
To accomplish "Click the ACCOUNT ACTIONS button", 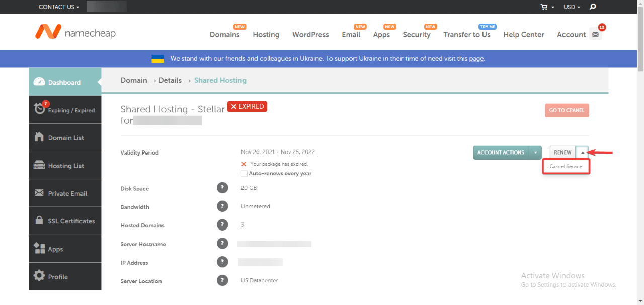I will click(501, 152).
